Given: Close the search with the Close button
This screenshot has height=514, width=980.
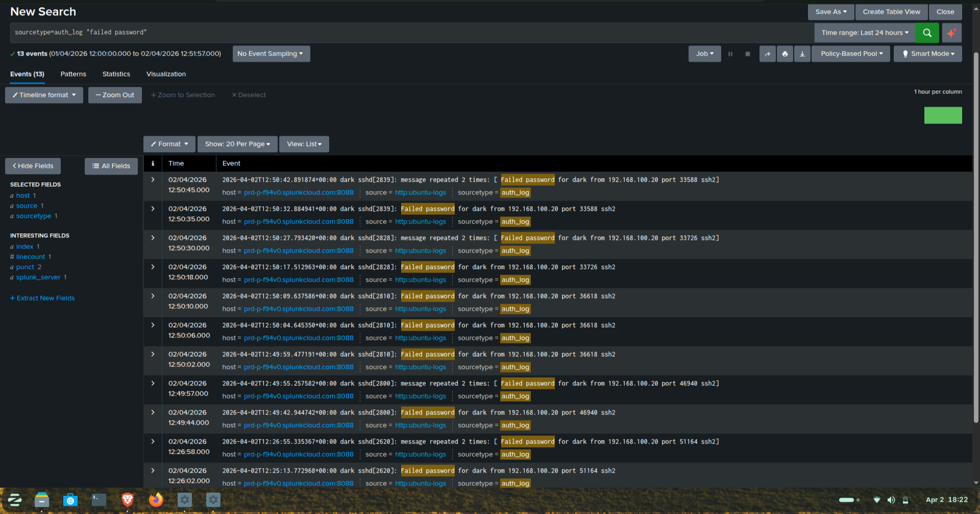Looking at the screenshot, I should tap(945, 12).
